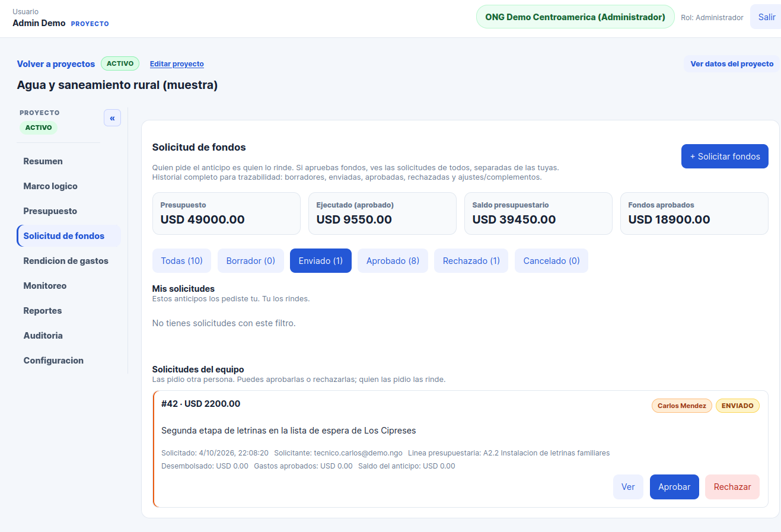Filter requests by Rechazado (1)
Viewport: 781px width, 532px height.
pos(471,261)
